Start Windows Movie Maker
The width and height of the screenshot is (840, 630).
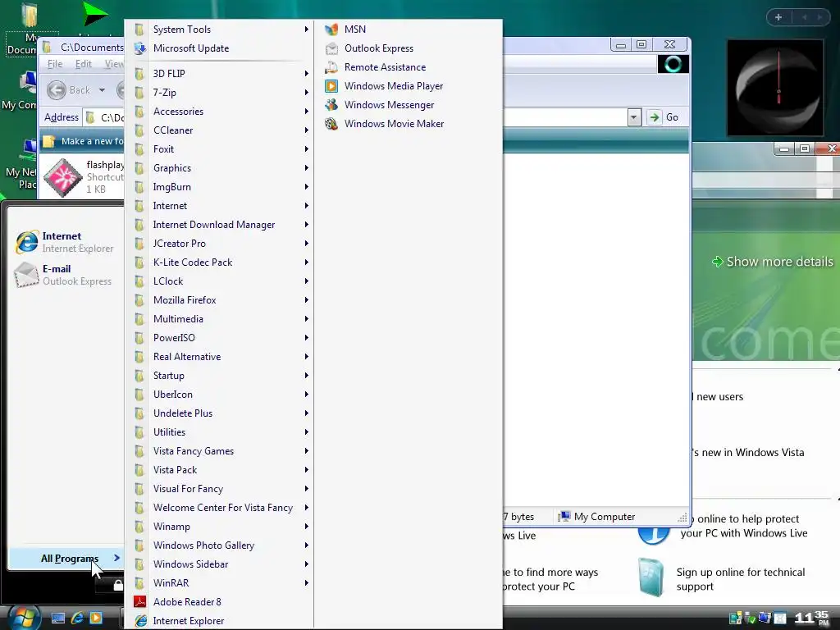[394, 124]
